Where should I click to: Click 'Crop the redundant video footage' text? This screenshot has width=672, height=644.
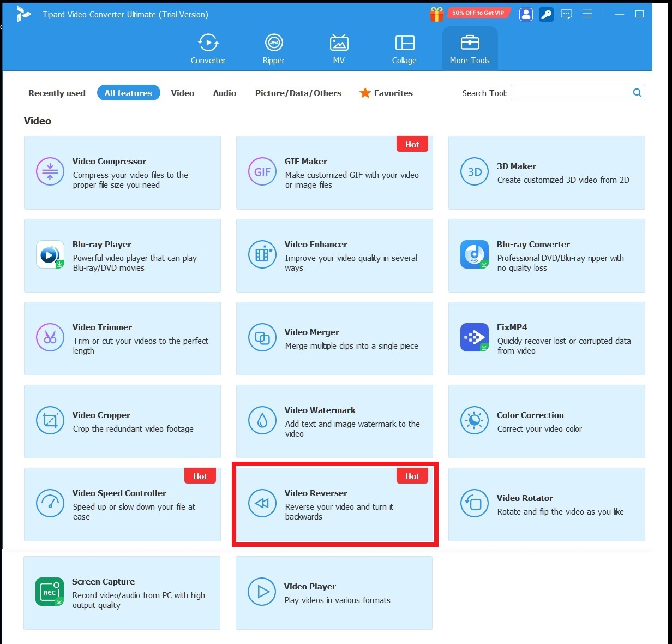133,429
